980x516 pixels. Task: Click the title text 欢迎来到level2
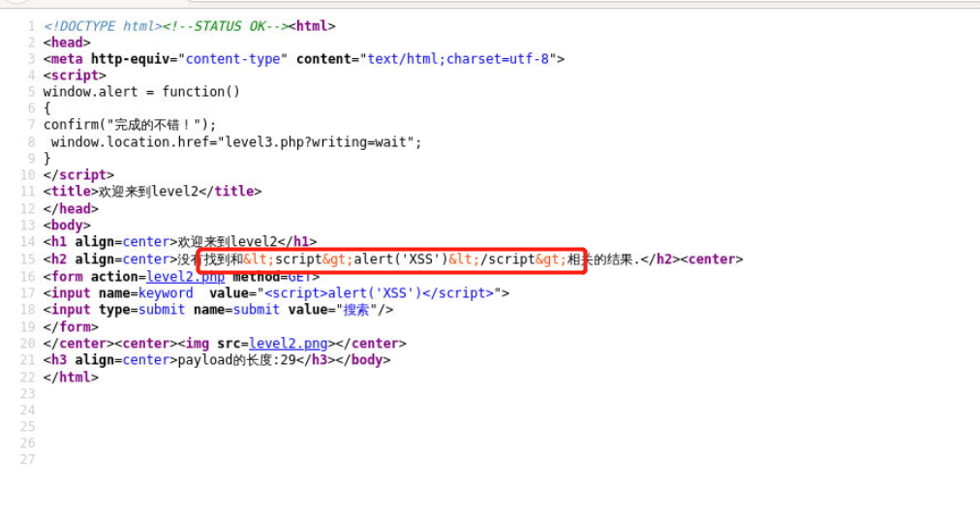pyautogui.click(x=149, y=191)
